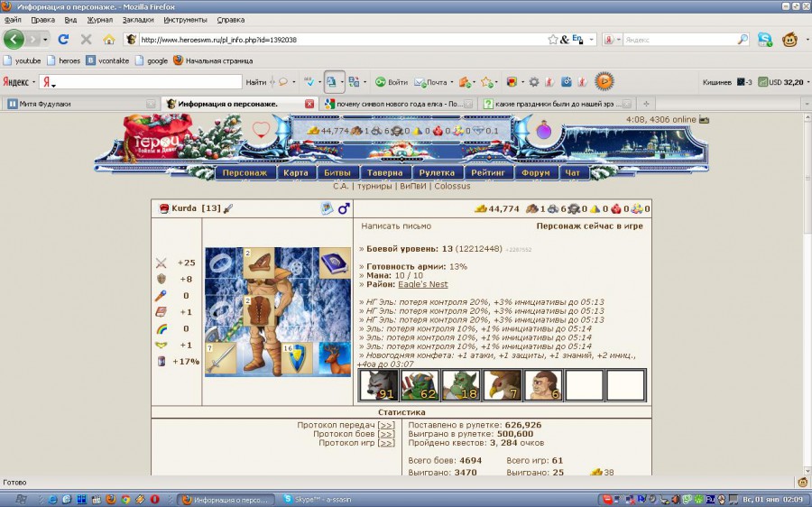The width and height of the screenshot is (812, 507).
Task: Expand the back/forward history dropdown
Action: tap(44, 40)
